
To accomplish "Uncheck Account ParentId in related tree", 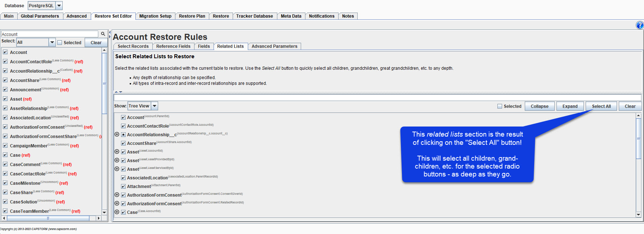I will 123,117.
